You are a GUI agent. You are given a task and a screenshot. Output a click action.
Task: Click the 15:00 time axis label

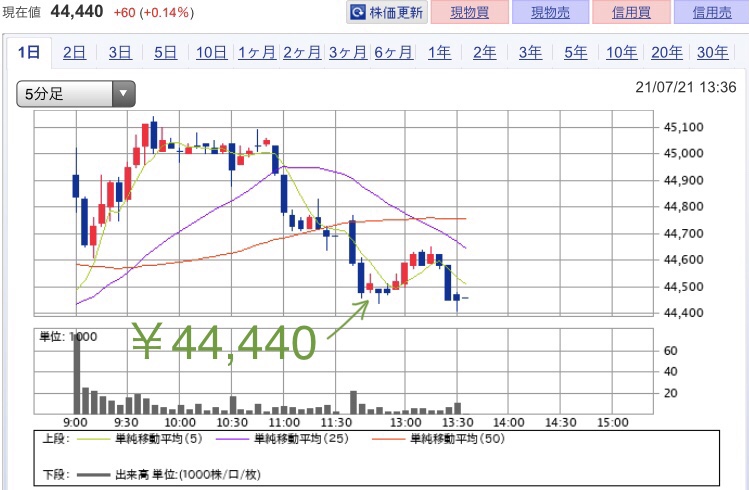[613, 423]
